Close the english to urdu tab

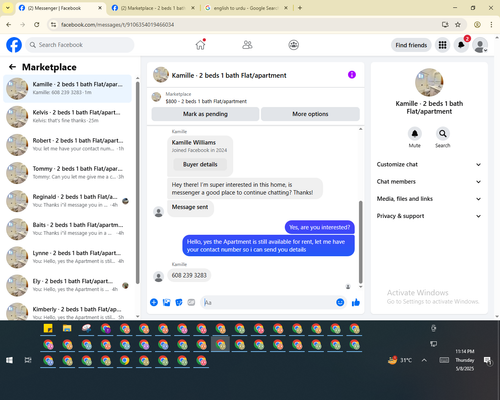(286, 8)
